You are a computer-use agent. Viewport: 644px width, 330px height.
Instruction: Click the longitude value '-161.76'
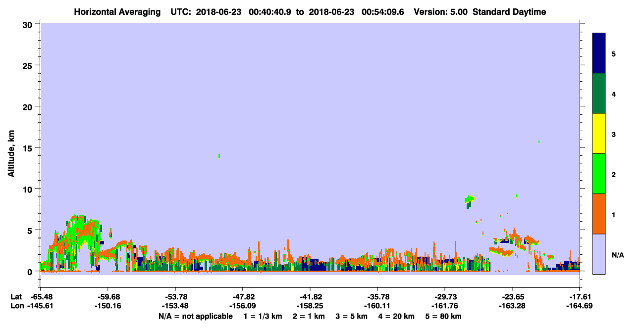point(444,306)
